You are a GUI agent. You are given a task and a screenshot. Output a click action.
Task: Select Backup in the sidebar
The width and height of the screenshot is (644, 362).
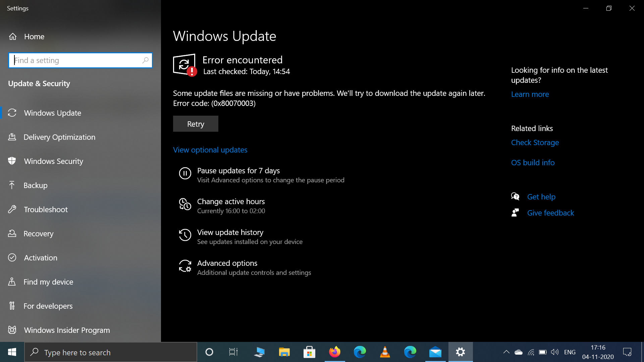tap(80, 185)
